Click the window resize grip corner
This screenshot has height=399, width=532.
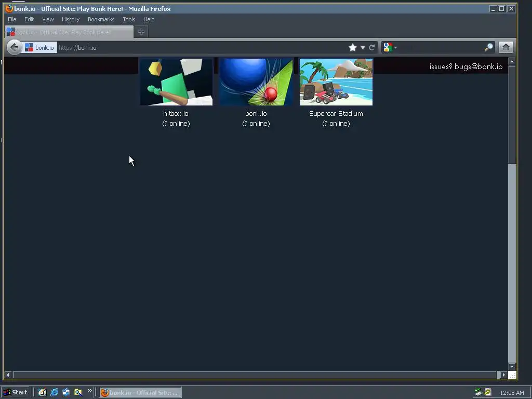[512, 375]
